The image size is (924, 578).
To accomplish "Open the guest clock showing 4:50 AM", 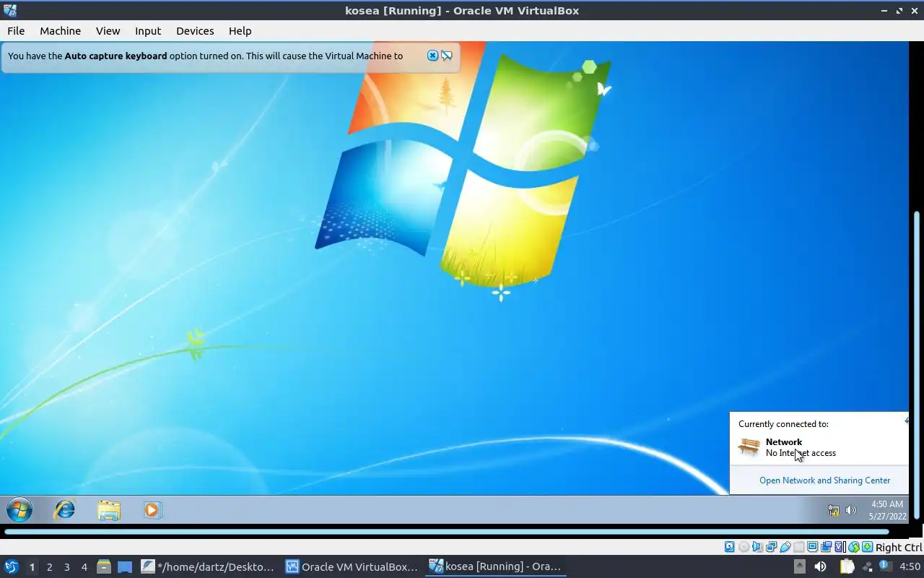I will (x=887, y=510).
